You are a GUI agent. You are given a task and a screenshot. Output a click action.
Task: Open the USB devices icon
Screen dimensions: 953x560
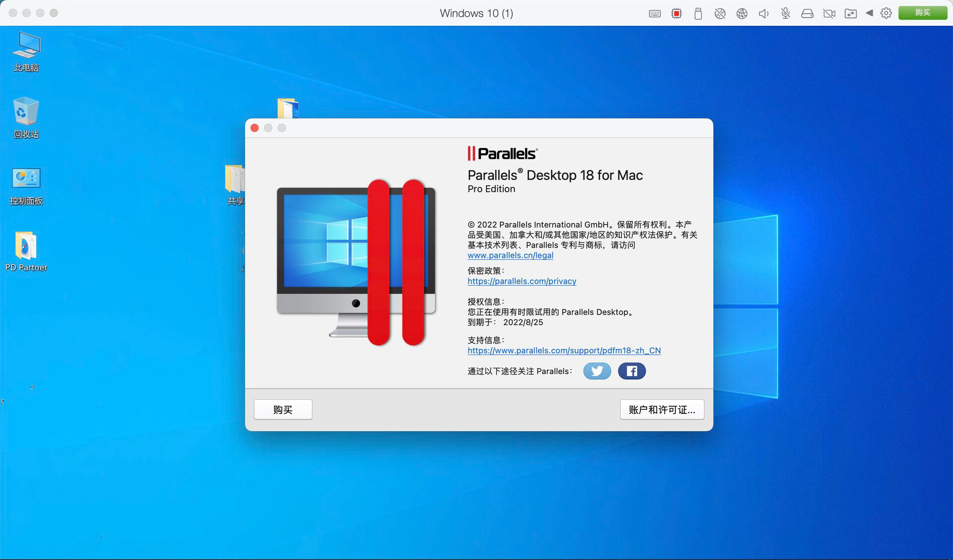[698, 13]
